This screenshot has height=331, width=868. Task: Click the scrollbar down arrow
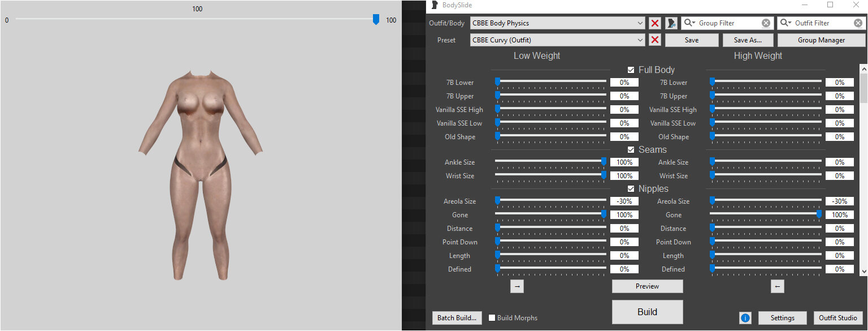[863, 272]
